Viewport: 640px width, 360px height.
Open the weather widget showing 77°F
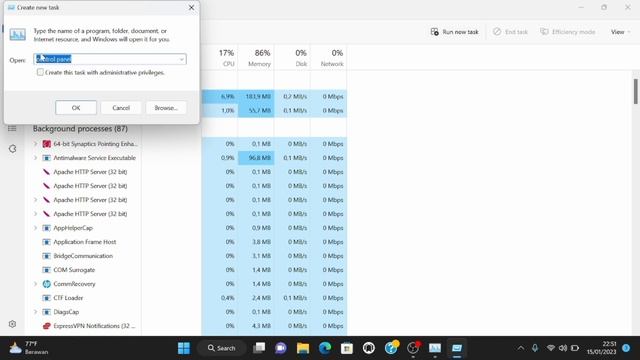(x=29, y=348)
